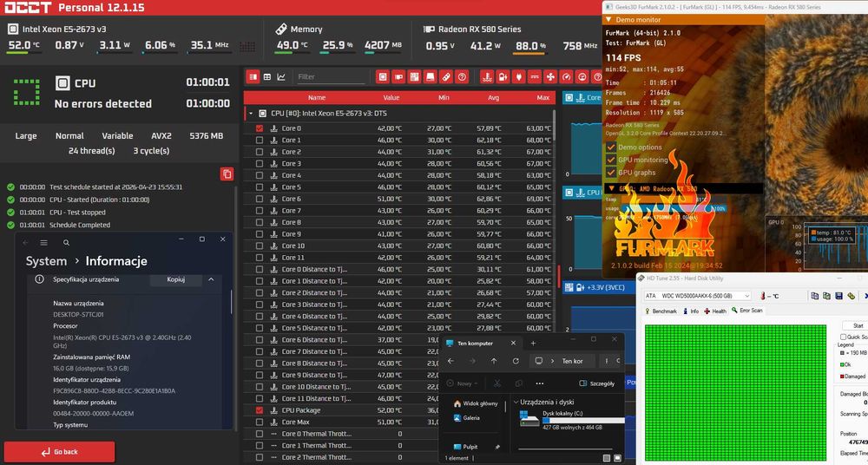Toggle the fan sensor type filter icon
This screenshot has height=465, width=868.
550,77
